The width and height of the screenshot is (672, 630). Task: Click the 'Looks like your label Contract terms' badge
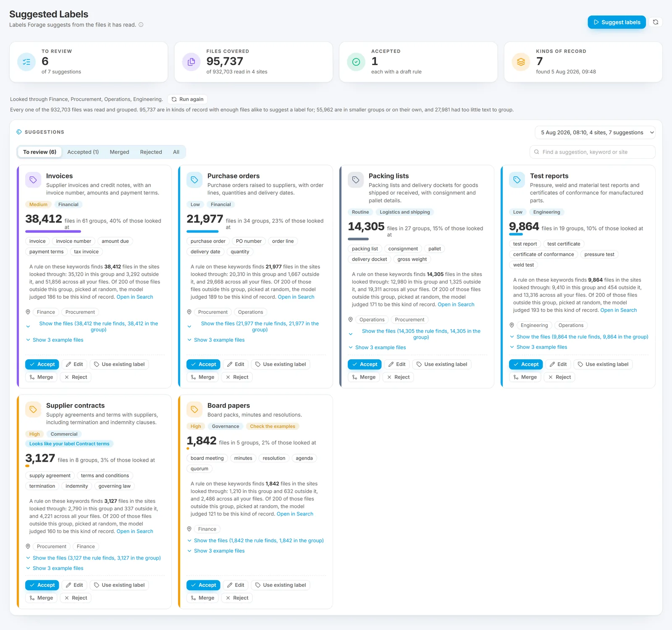[69, 444]
